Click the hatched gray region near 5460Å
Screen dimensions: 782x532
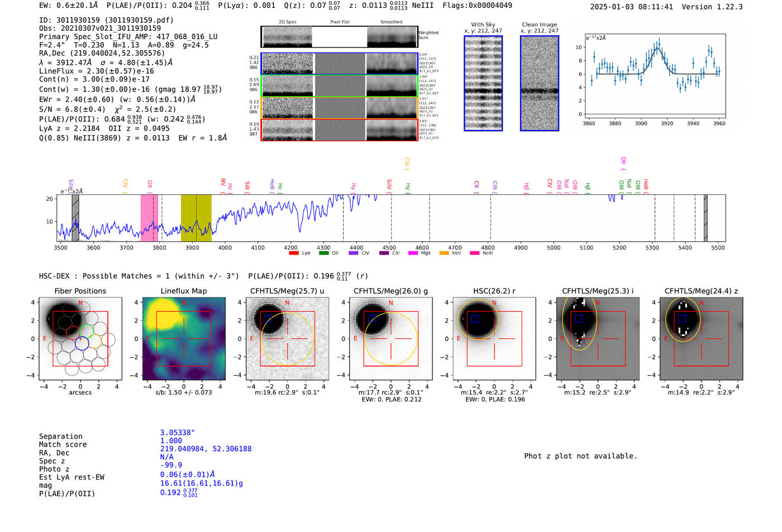point(705,218)
